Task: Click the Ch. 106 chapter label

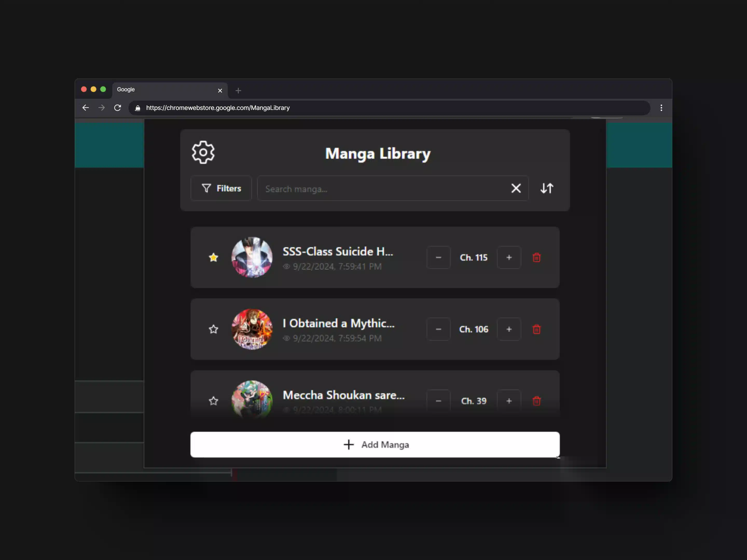Action: click(x=473, y=329)
